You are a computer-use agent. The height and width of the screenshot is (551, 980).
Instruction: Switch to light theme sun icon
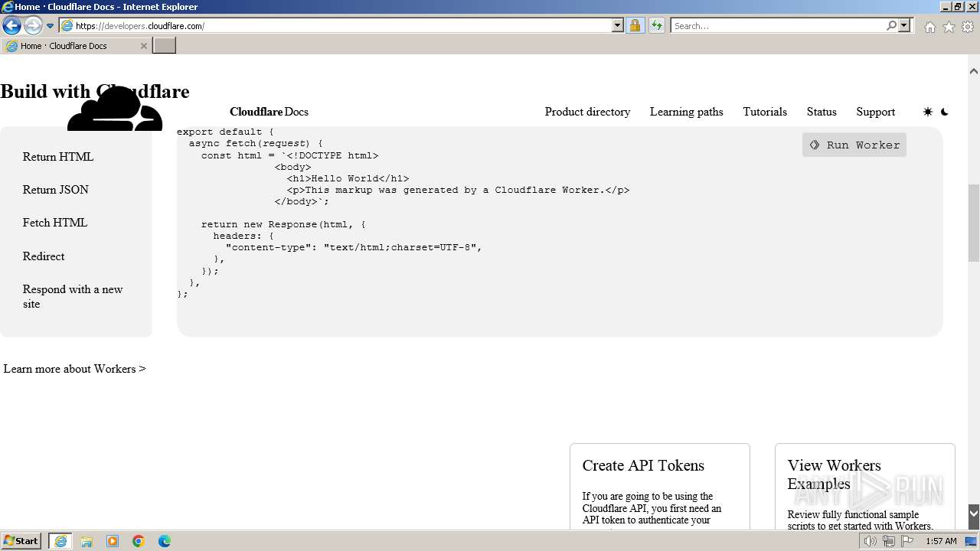tap(928, 112)
